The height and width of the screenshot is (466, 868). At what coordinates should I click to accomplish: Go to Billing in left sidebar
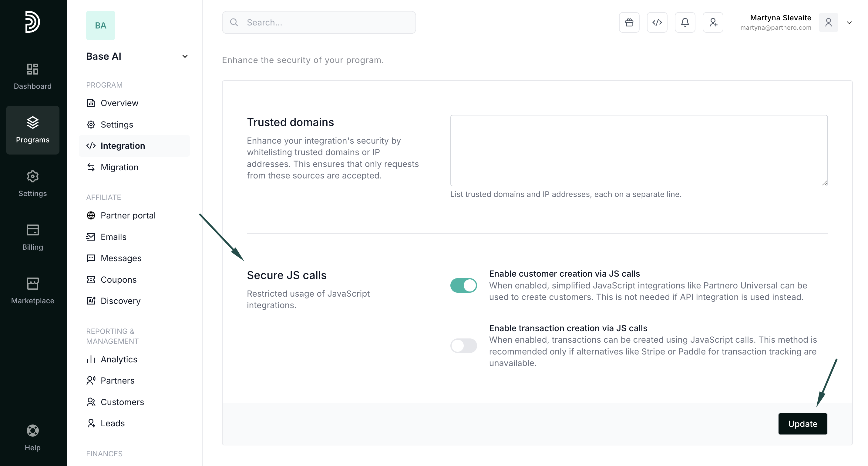(33, 237)
